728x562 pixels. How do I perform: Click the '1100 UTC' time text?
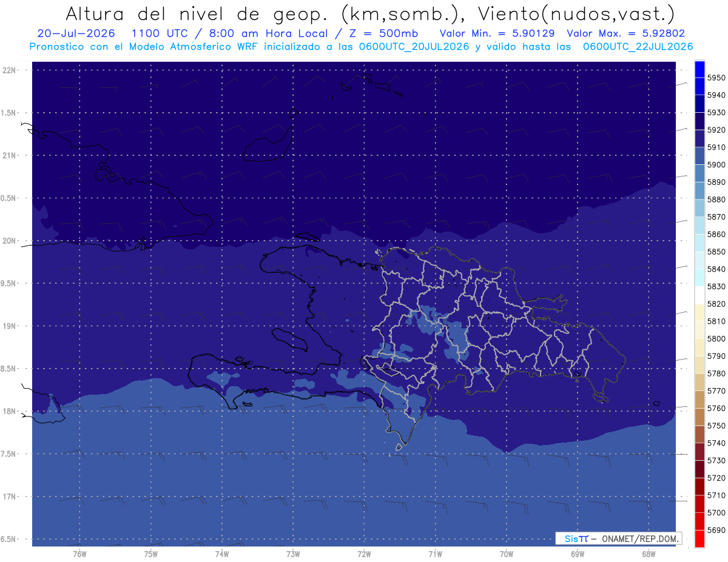(x=160, y=33)
